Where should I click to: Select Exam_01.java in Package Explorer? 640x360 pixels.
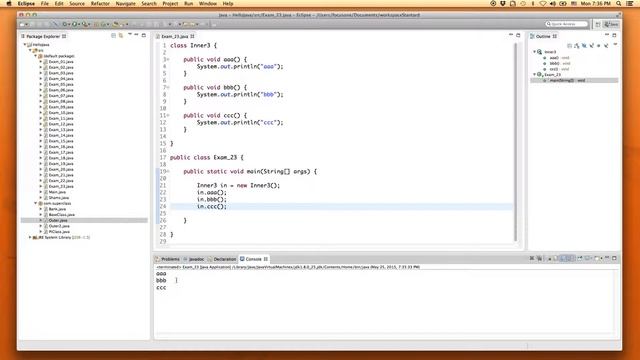(x=61, y=62)
